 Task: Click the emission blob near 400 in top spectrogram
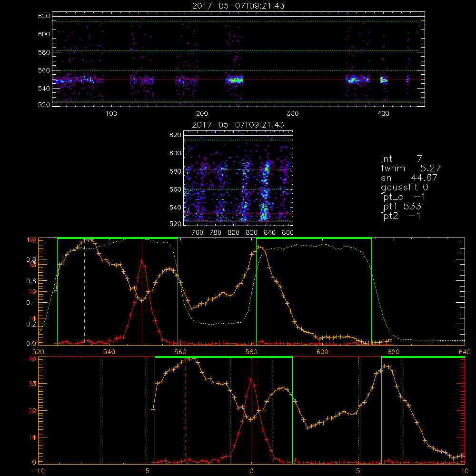coord(384,80)
